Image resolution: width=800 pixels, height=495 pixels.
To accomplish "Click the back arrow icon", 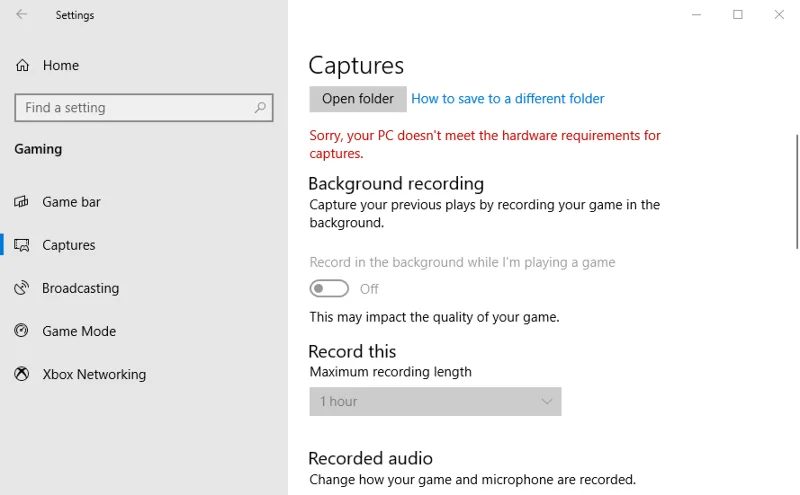I will tap(21, 14).
